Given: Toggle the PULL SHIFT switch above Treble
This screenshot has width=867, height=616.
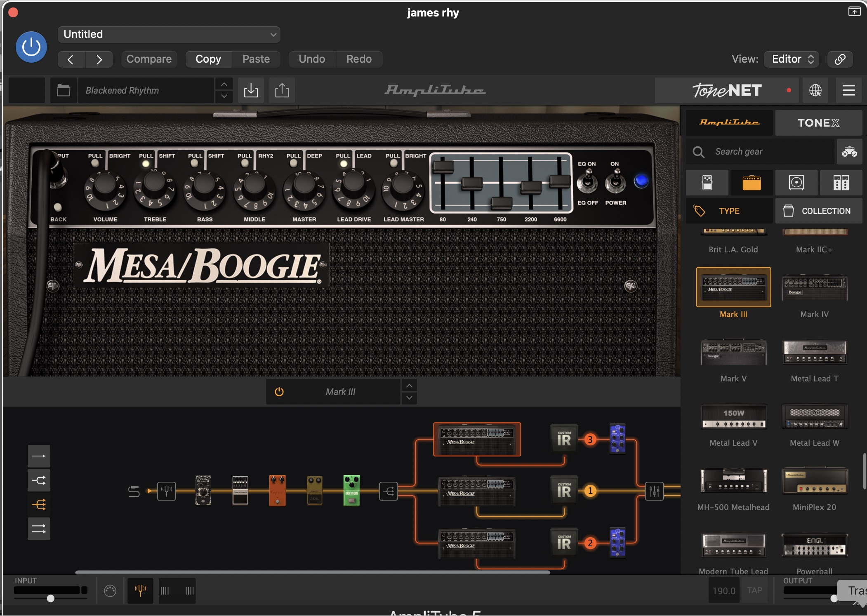Looking at the screenshot, I should tap(145, 164).
